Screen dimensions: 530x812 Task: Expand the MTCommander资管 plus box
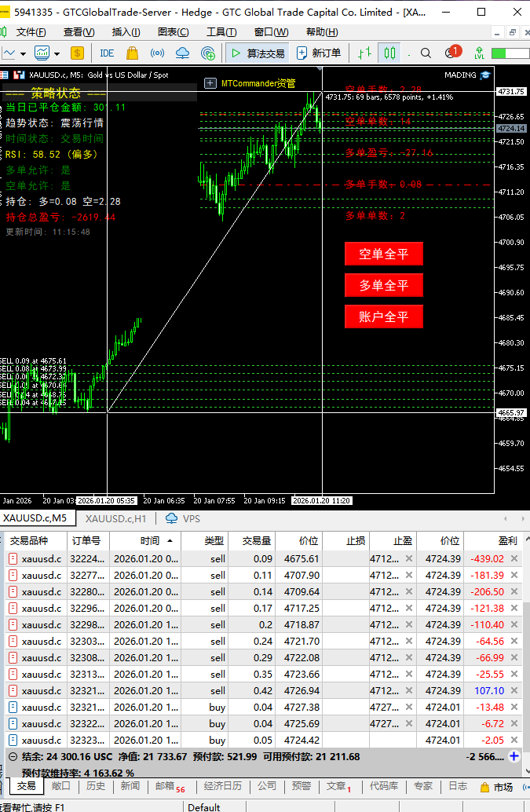point(210,83)
